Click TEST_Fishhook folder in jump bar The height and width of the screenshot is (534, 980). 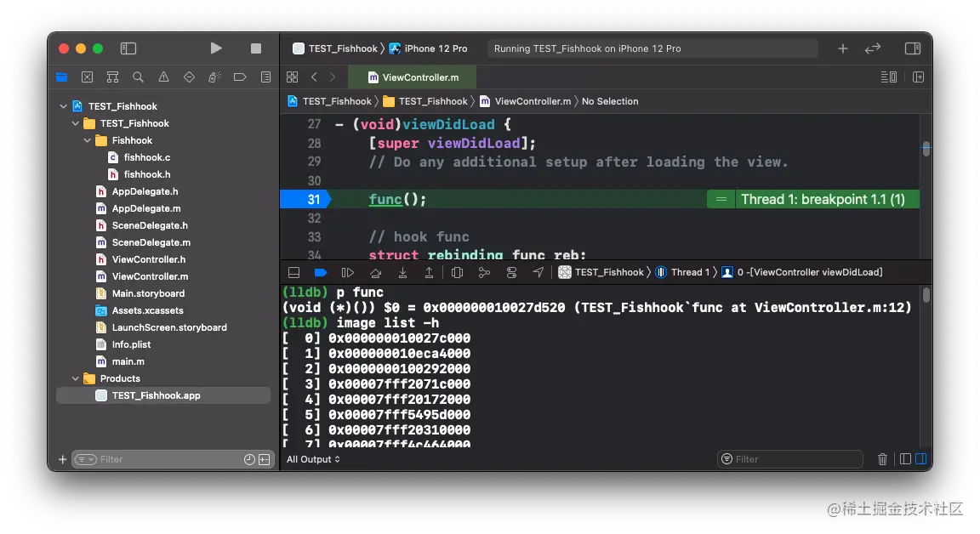point(425,101)
